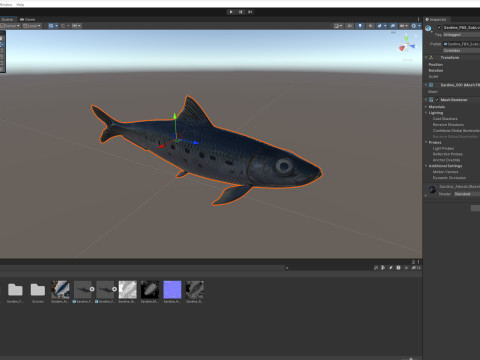The image size is (480, 360).
Task: Click the Scene view options kebab menu
Action: coord(418,20)
